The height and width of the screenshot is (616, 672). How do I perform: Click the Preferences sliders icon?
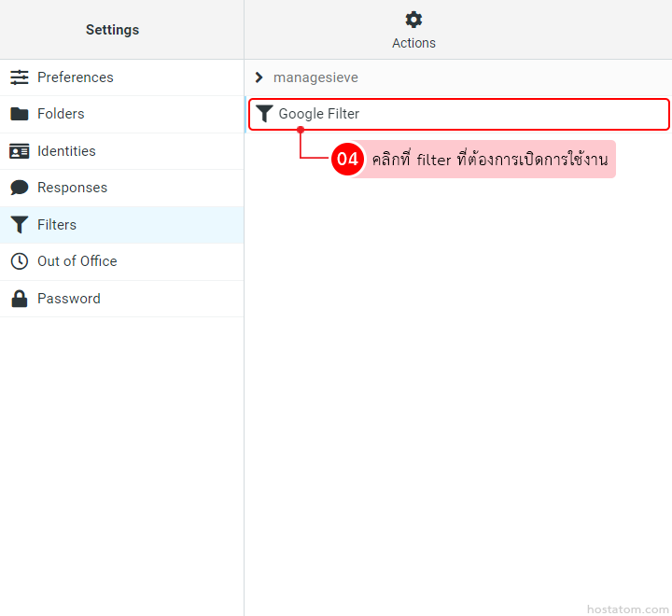tap(20, 77)
